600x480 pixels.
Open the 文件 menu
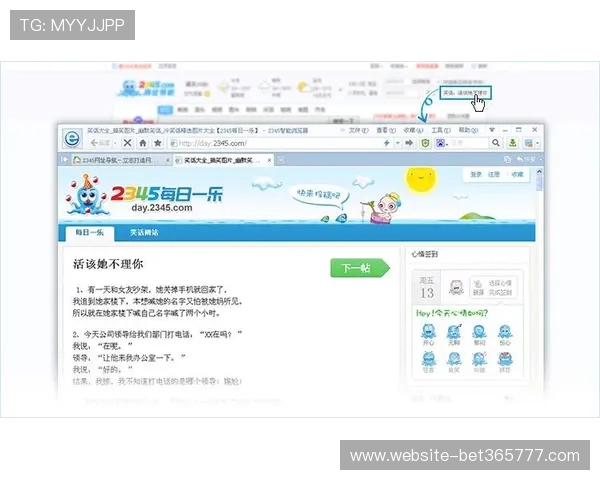(359, 131)
